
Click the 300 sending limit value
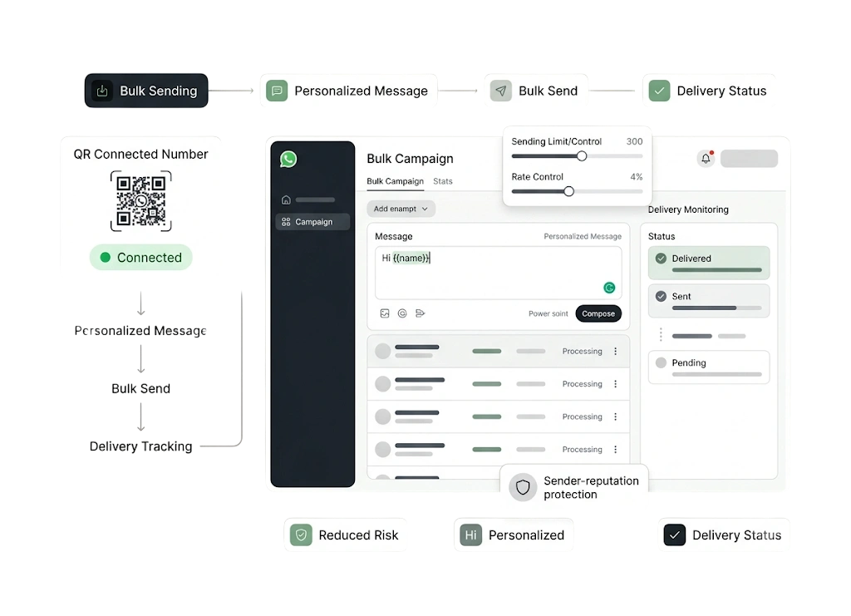pyautogui.click(x=634, y=141)
